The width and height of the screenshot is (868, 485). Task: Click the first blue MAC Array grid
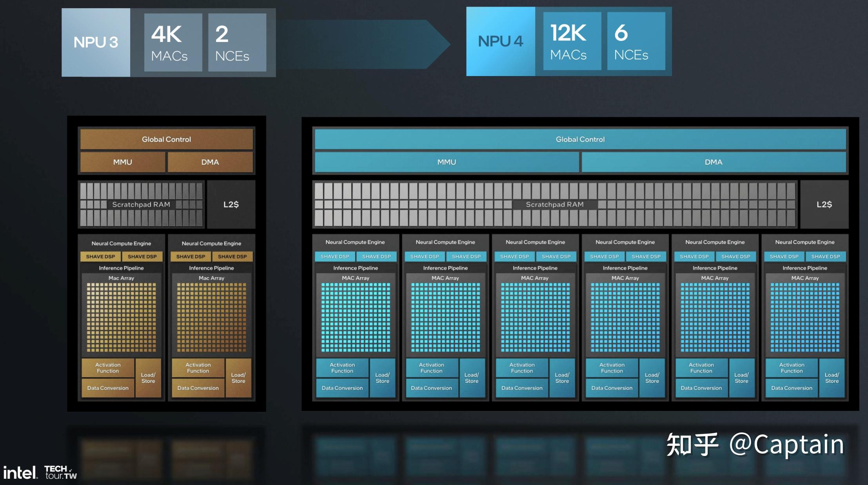click(356, 317)
